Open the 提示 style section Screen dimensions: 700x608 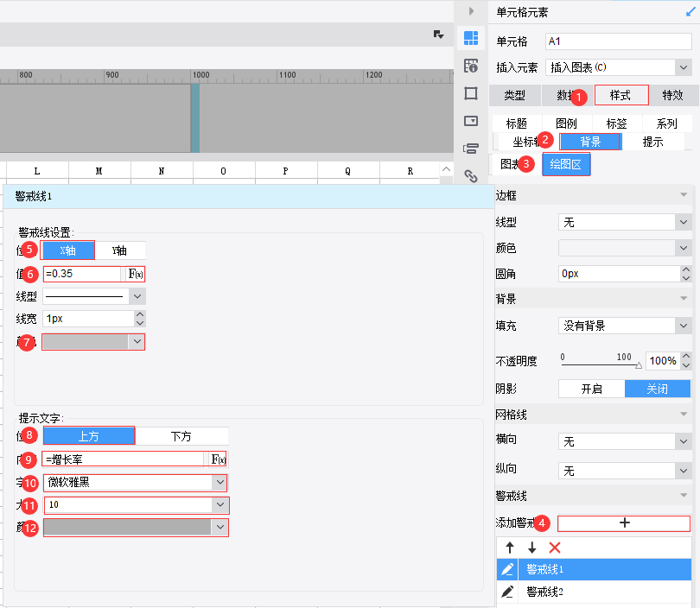652,142
